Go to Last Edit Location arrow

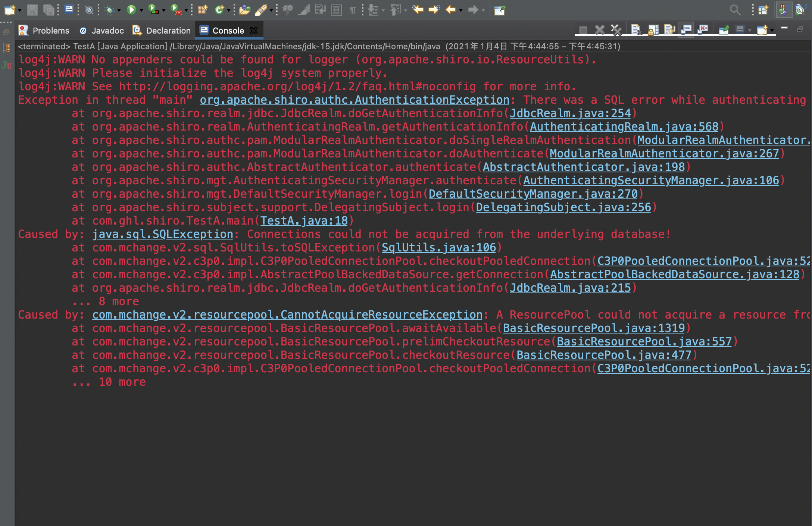click(418, 10)
